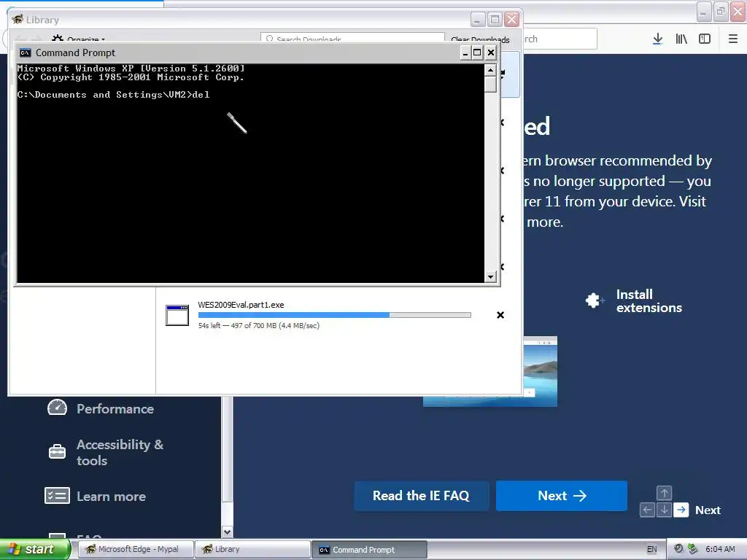The height and width of the screenshot is (560, 747).
Task: Cancel the WES2009Eval.part1.exe download
Action: pyautogui.click(x=500, y=315)
